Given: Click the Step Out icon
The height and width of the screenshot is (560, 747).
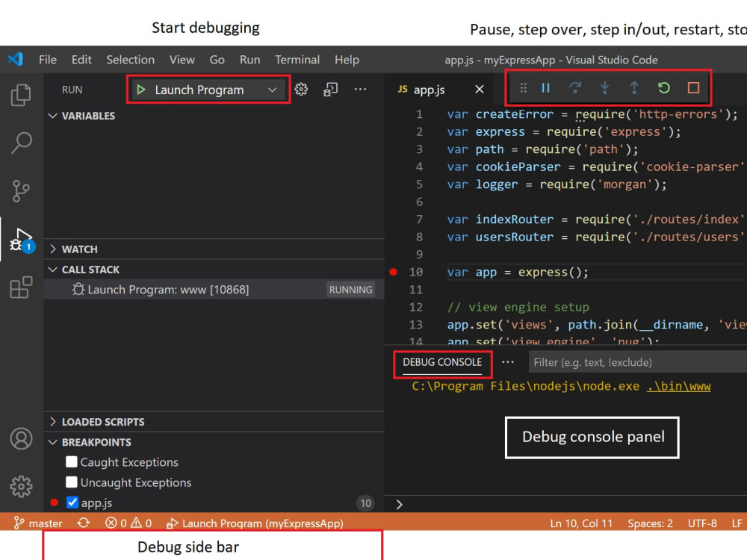Looking at the screenshot, I should click(x=633, y=87).
